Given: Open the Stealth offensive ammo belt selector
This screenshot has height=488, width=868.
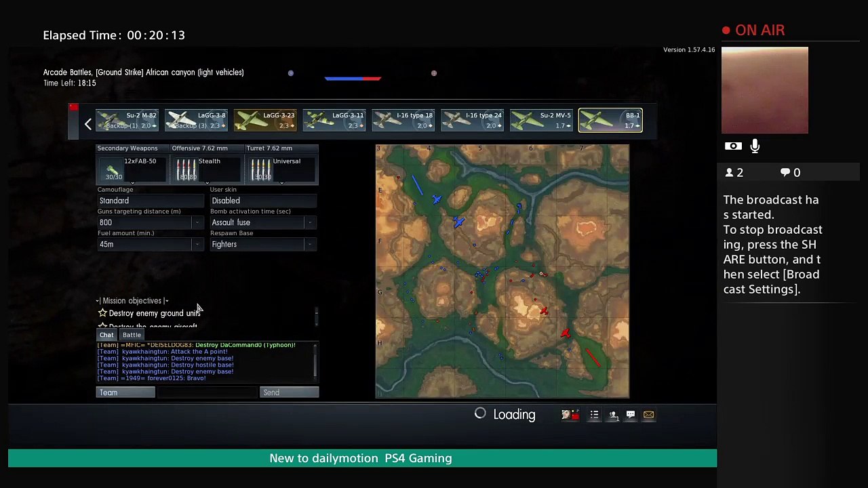Looking at the screenshot, I should [207, 169].
